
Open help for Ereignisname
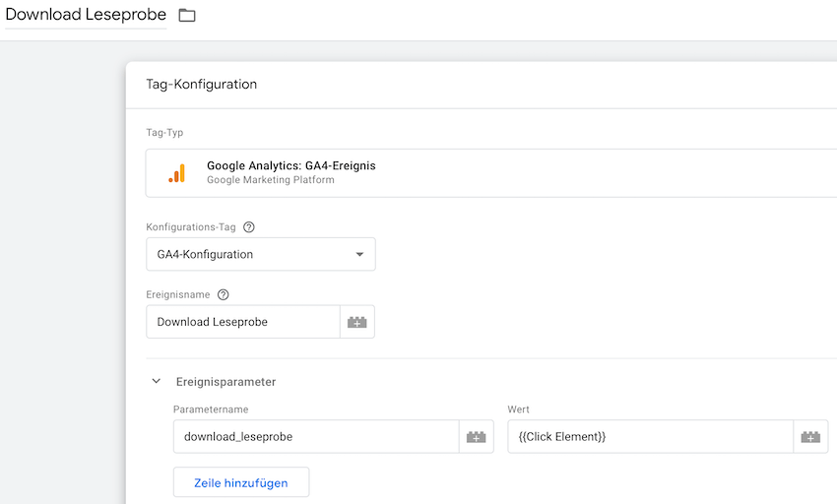pos(224,294)
